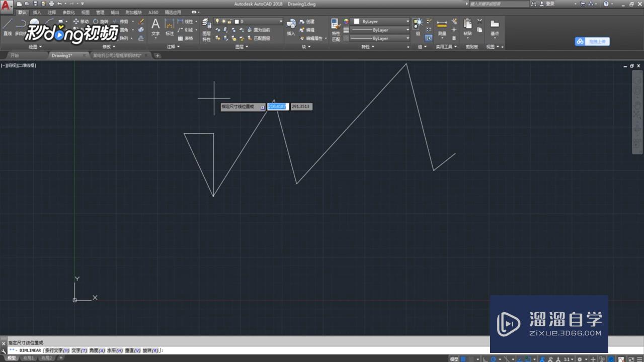Click the Undo arrow in quick access toolbar
The width and height of the screenshot is (644, 362).
click(x=59, y=4)
